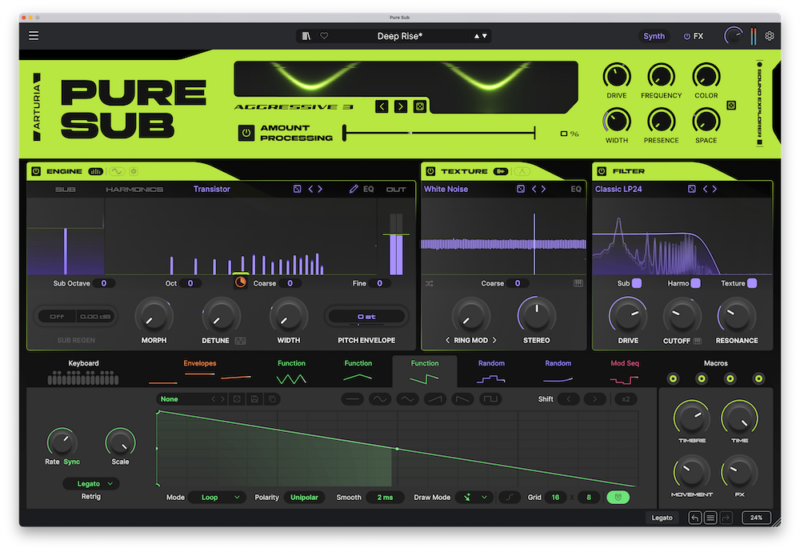Click the Sync label next to Rate
Screen dimensions: 800x552
tap(71, 462)
